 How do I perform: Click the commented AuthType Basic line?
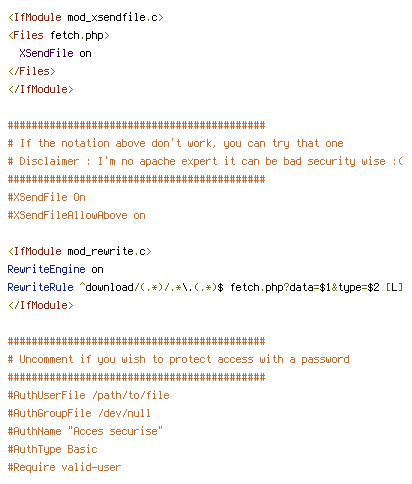coord(53,449)
